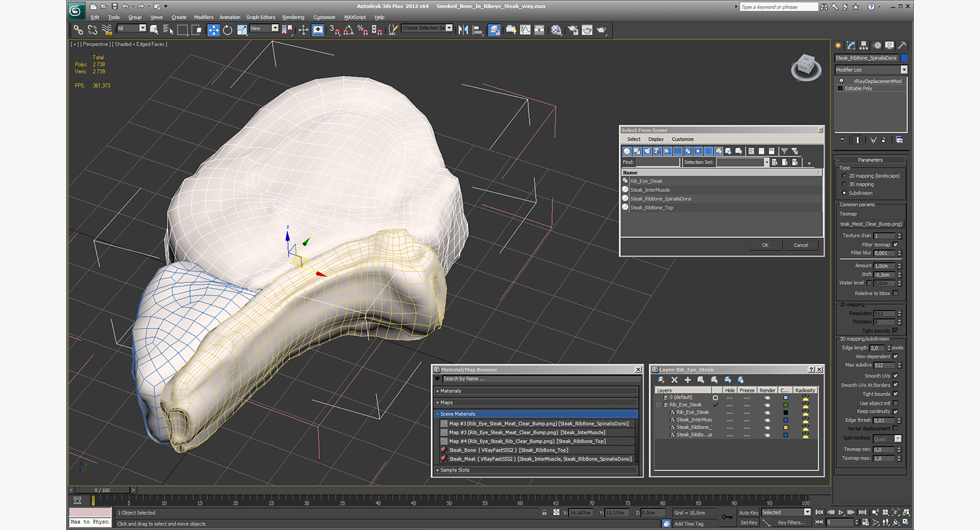Image resolution: width=980 pixels, height=530 pixels.
Task: Click the Auto Key button
Action: [748, 513]
